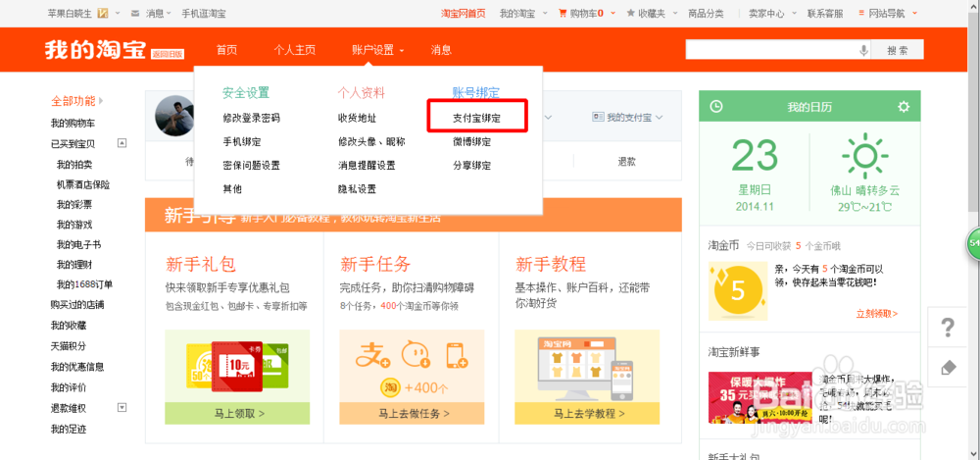This screenshot has height=460, width=980.
Task: Open 天猫积分 sidebar link
Action: (x=69, y=345)
